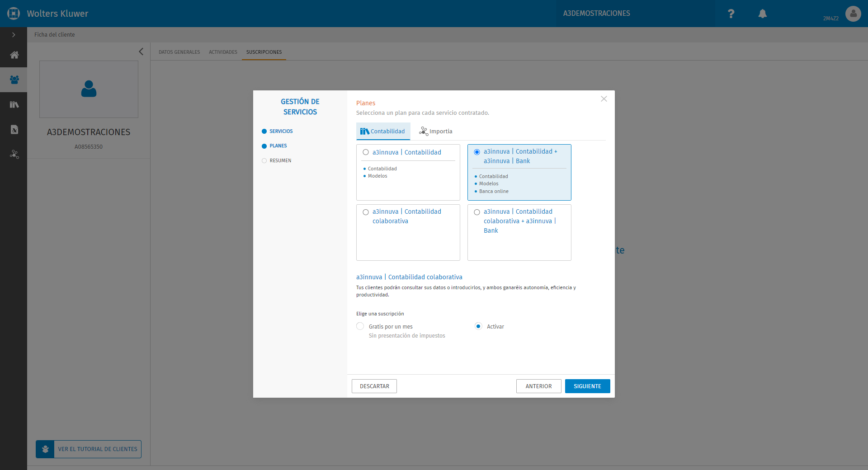Screen dimensions: 868x470
Task: Switch to the Contabilidad plan tab
Action: point(383,131)
